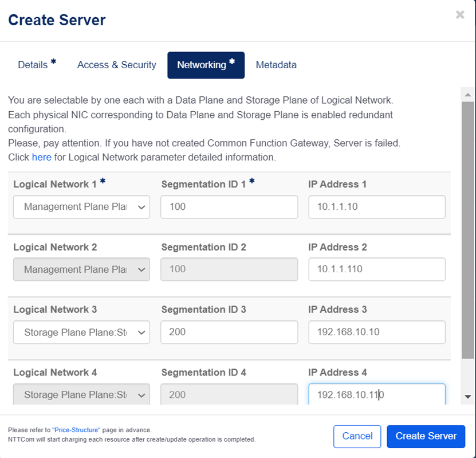Expand the Logical Network 3 dropdown
Image resolution: width=476 pixels, height=458 pixels.
[81, 332]
